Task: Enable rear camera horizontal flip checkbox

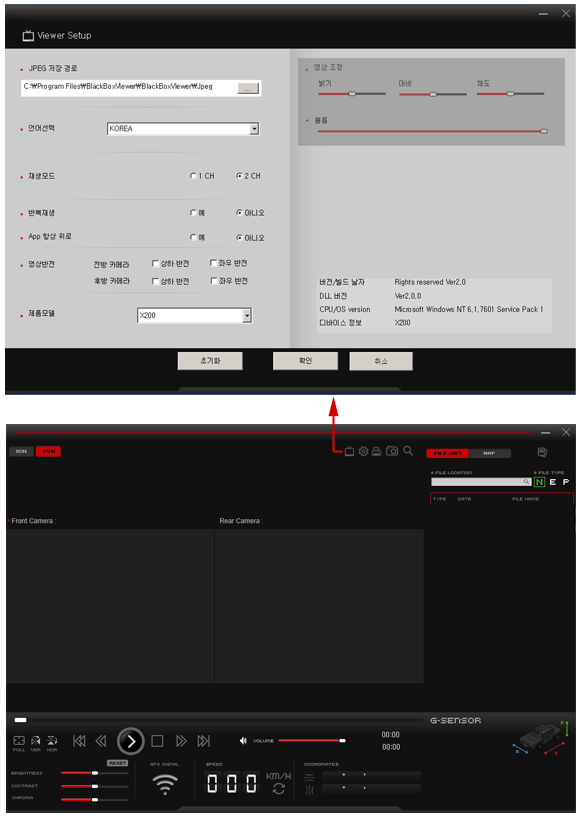Action: (x=214, y=281)
